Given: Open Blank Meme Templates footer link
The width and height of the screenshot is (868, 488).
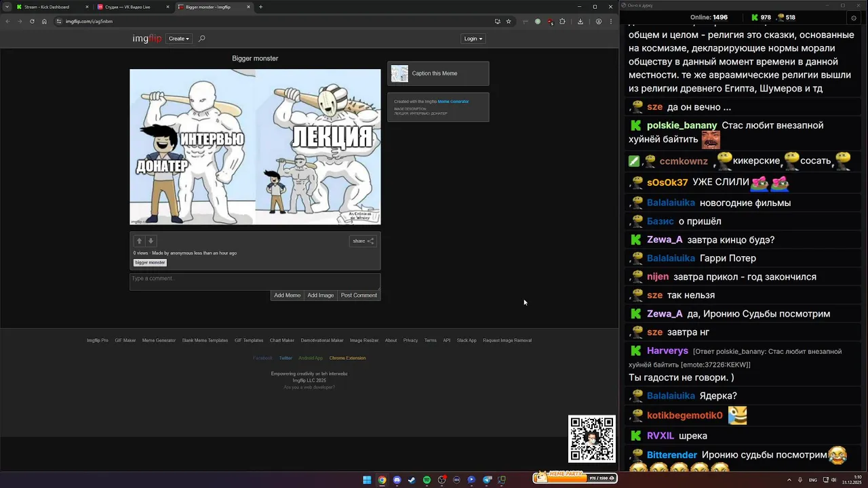Looking at the screenshot, I should pyautogui.click(x=205, y=340).
